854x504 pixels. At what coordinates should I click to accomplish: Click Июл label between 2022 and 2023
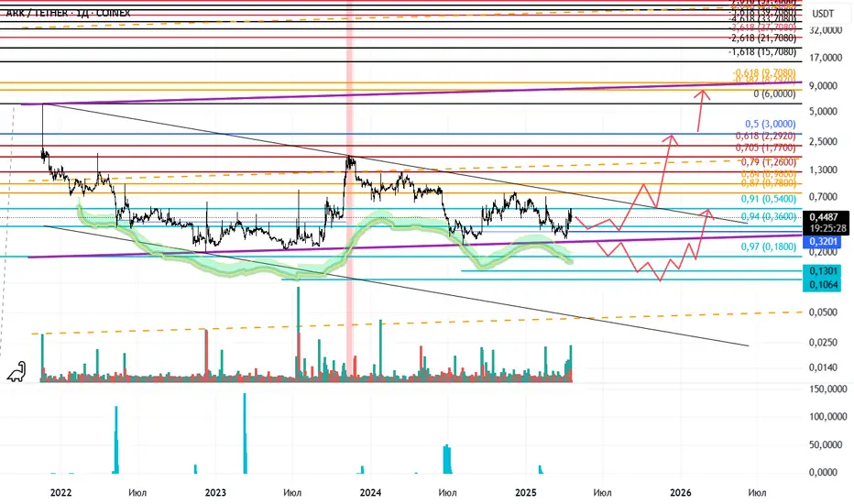click(x=137, y=493)
